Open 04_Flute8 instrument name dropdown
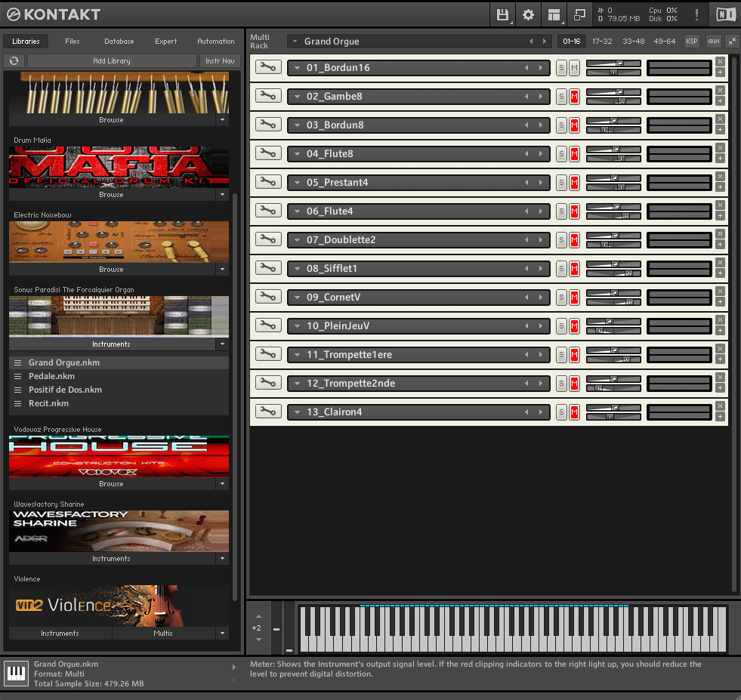The height and width of the screenshot is (700, 741). click(298, 154)
